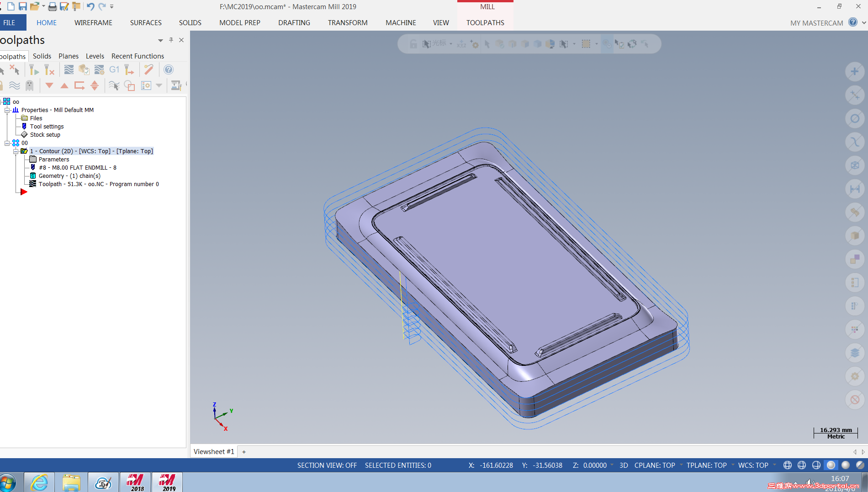The width and height of the screenshot is (868, 492).
Task: Toggle auto-hide pin on Toolpaths panel
Action: [x=171, y=40]
